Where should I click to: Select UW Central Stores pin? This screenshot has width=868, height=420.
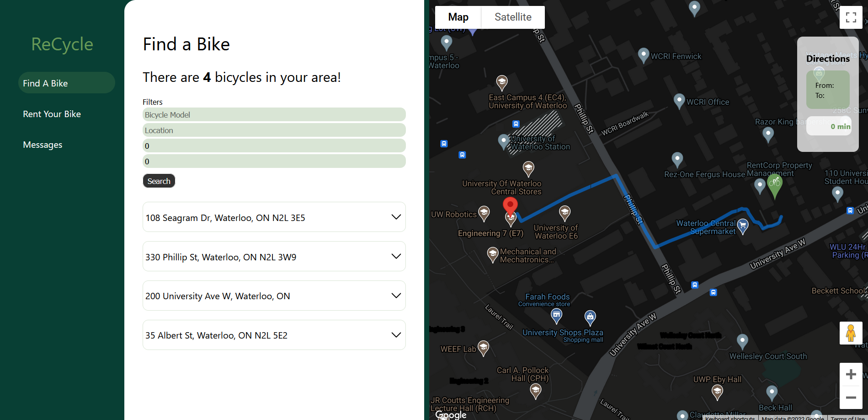528,169
